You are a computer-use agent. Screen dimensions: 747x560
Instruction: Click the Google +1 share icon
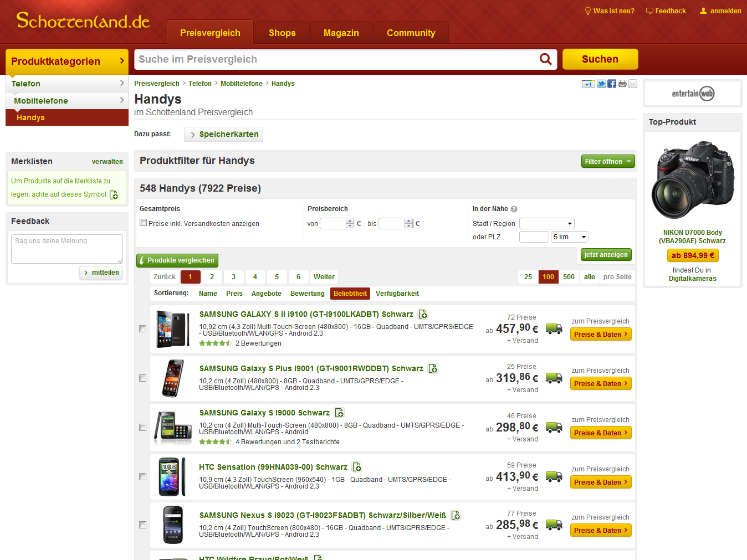point(588,84)
